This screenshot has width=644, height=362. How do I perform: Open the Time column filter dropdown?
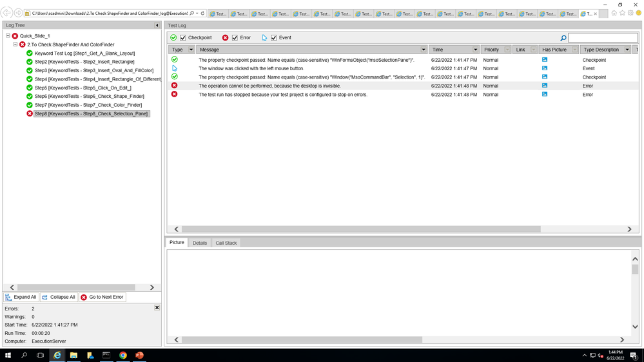click(x=476, y=50)
